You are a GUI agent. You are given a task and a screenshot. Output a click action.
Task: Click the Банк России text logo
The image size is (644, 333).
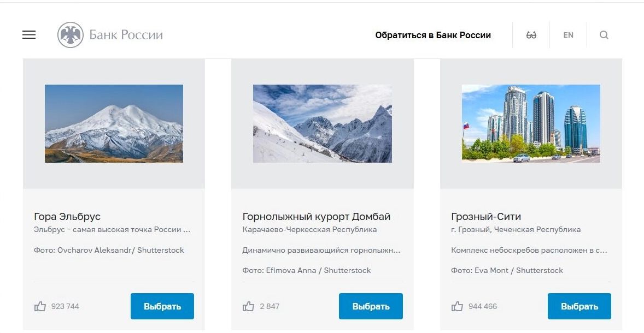[126, 35]
